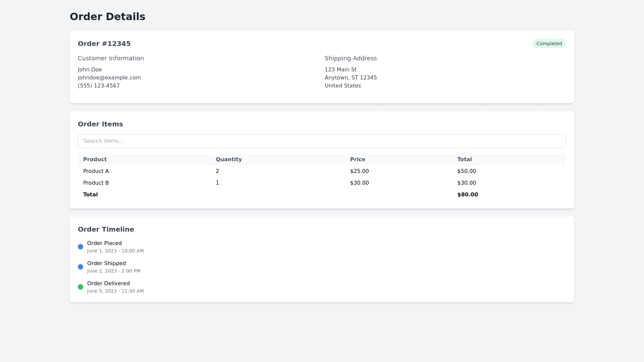Click the Quantity column header

coord(229,159)
